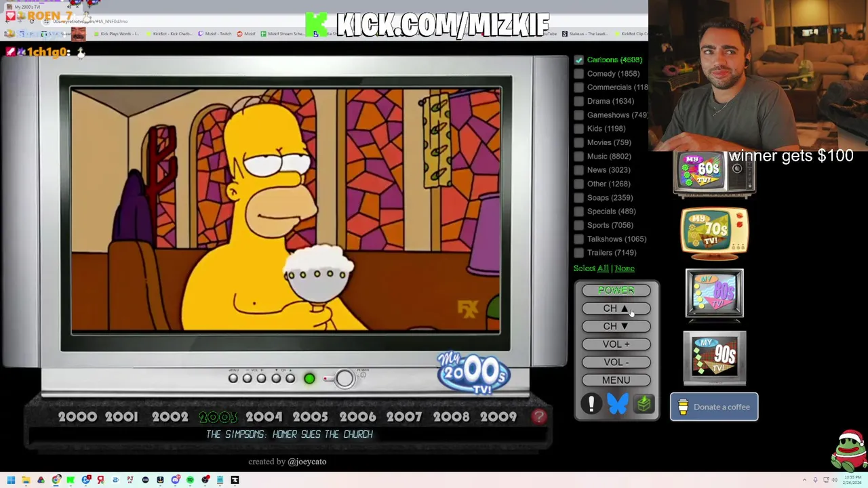Enable the Gameshows category checkbox
This screenshot has width=868, height=488.
(578, 115)
